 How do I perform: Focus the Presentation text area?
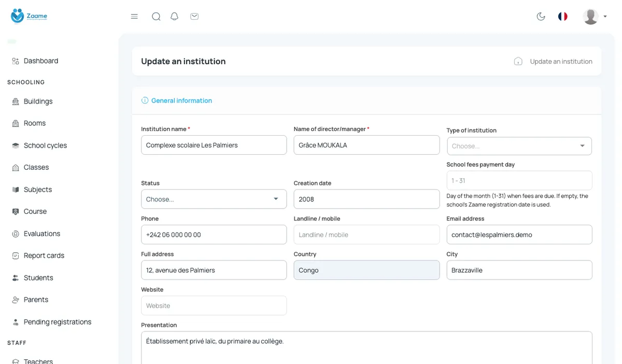[366, 348]
